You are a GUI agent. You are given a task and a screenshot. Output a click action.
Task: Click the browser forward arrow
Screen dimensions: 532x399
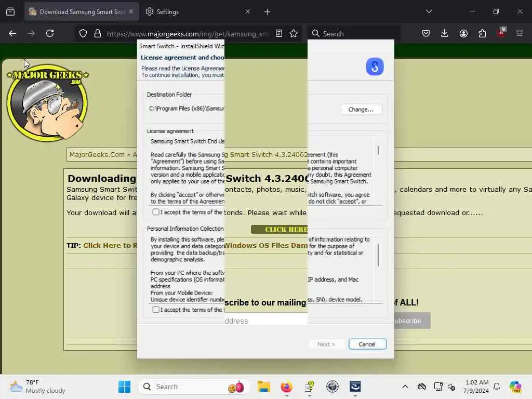coord(31,33)
